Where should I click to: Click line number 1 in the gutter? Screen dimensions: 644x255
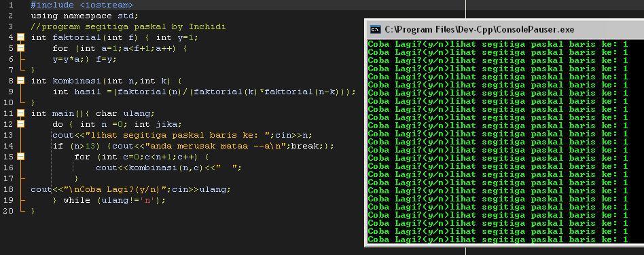click(10, 5)
